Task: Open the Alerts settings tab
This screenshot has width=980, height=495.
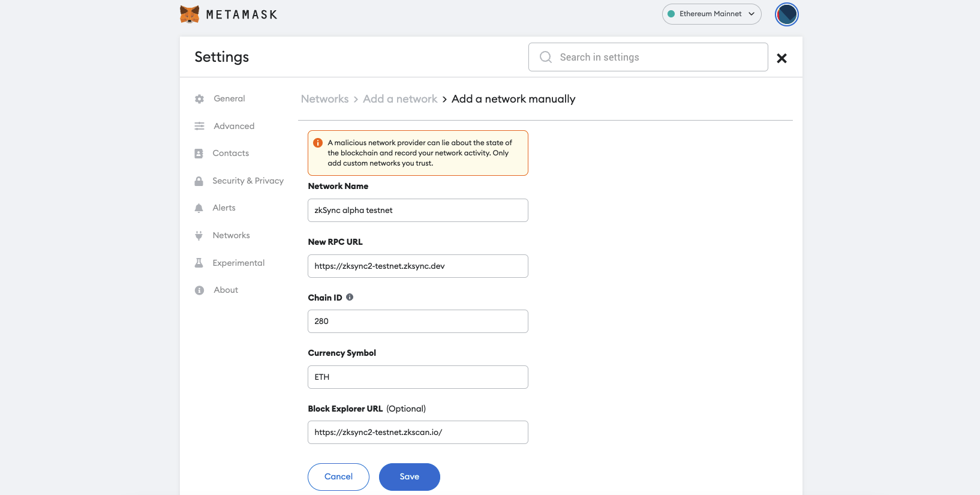Action: pyautogui.click(x=224, y=208)
